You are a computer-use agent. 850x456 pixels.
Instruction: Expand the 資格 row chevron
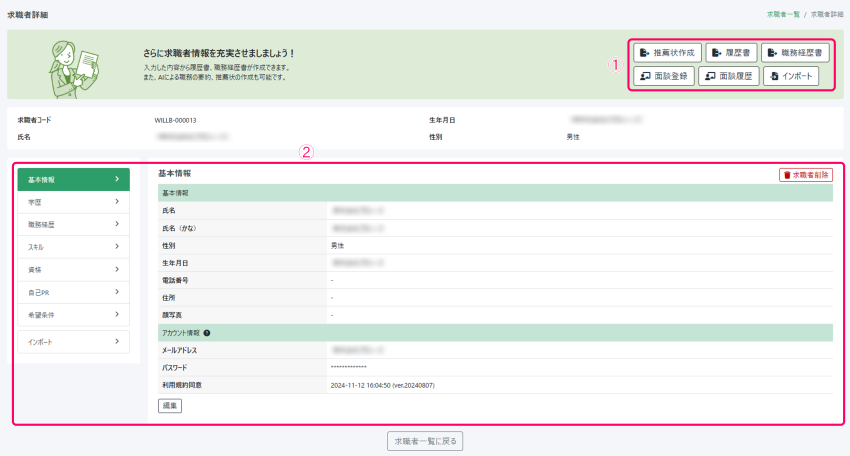(117, 269)
